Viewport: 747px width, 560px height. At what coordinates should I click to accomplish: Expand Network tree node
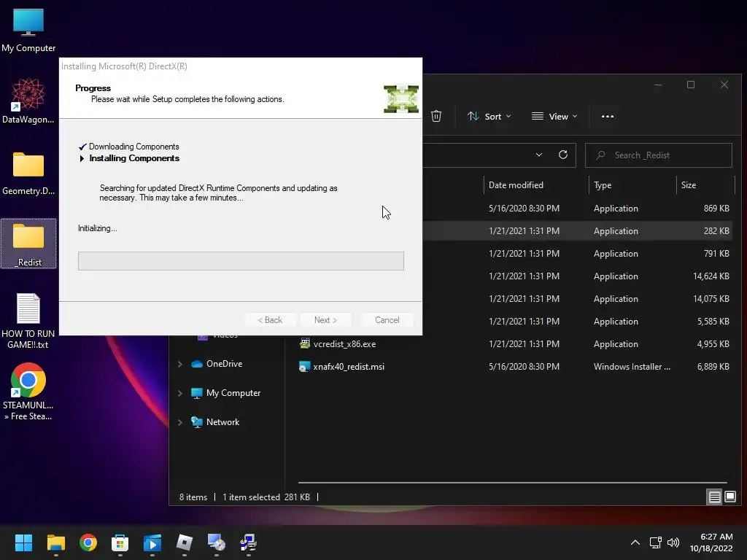tap(180, 422)
